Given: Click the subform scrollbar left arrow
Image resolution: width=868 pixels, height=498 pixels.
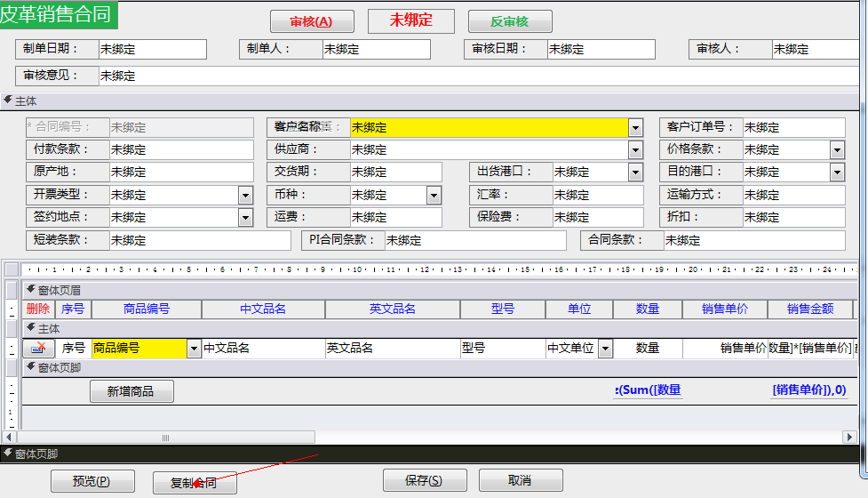Looking at the screenshot, I should point(11,438).
